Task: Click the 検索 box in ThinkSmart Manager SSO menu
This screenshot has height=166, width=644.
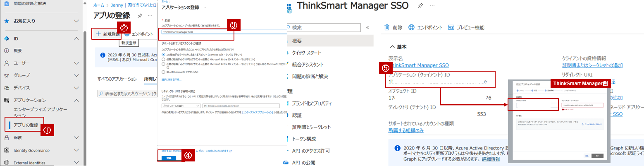Action: point(324,28)
